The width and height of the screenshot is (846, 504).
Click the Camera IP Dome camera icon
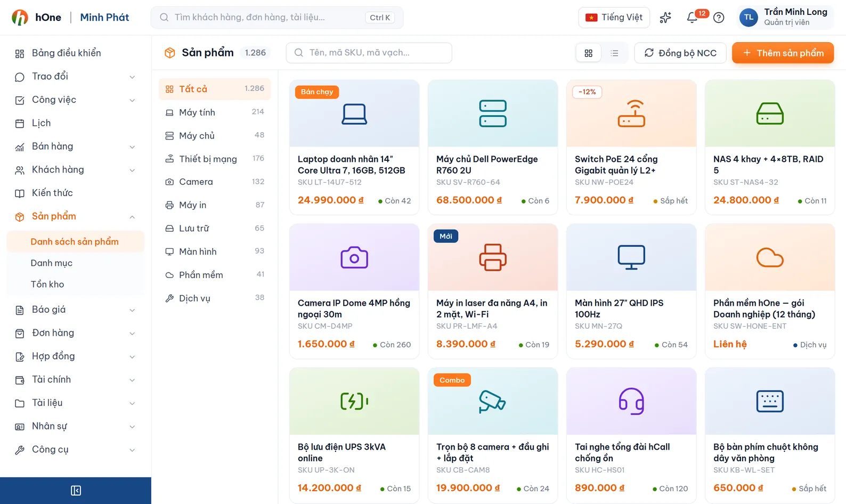tap(354, 257)
